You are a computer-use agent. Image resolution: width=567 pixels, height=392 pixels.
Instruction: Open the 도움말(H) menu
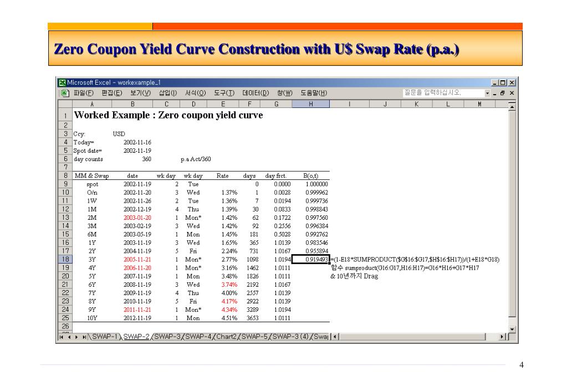coord(314,93)
